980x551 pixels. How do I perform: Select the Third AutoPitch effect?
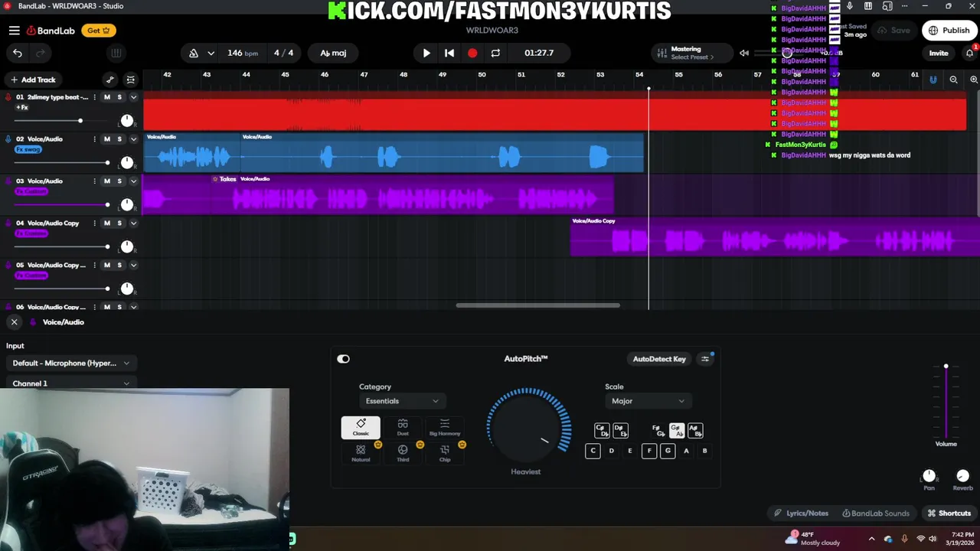(x=403, y=453)
